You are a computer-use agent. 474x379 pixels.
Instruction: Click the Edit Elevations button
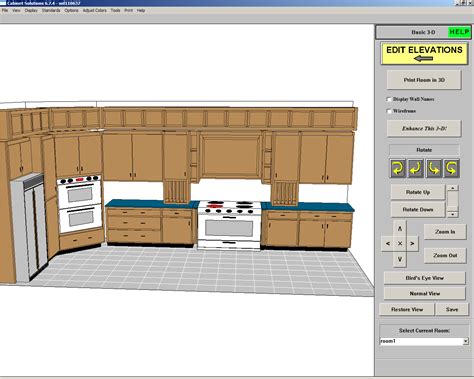point(424,53)
